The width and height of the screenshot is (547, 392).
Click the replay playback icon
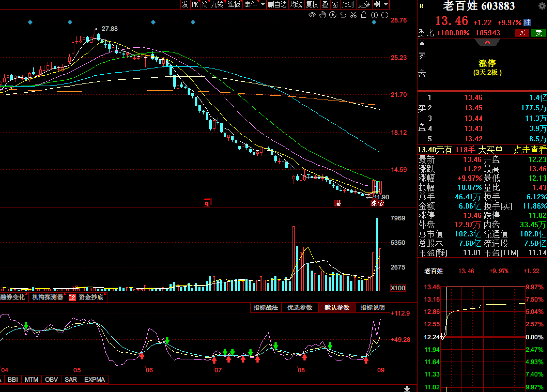(x=333, y=15)
